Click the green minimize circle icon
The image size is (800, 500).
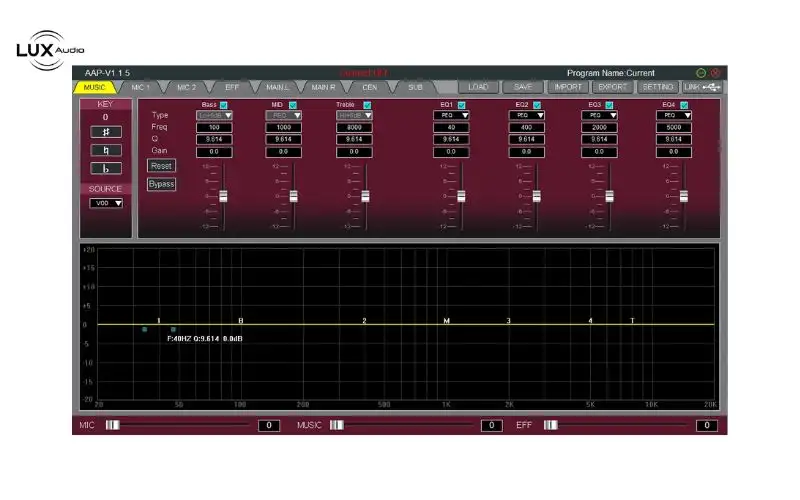[701, 73]
